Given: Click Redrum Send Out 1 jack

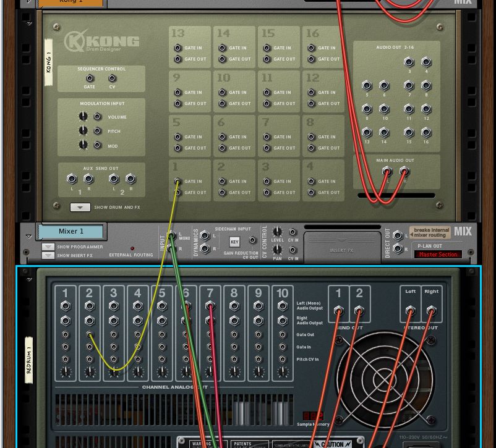Looking at the screenshot, I should 338,310.
